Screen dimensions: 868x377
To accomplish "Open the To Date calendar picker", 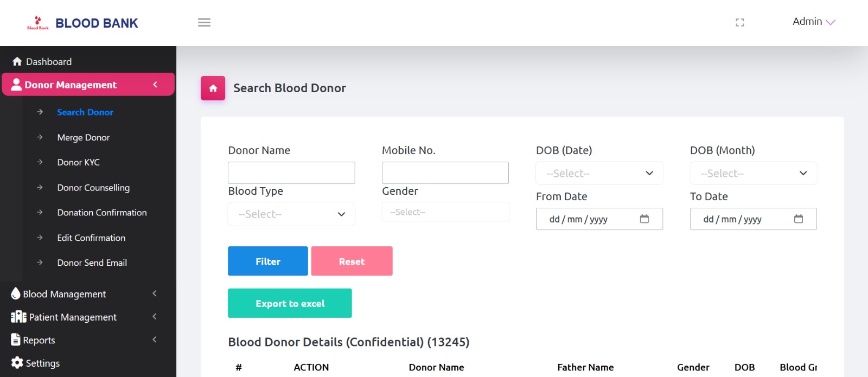I will 798,219.
